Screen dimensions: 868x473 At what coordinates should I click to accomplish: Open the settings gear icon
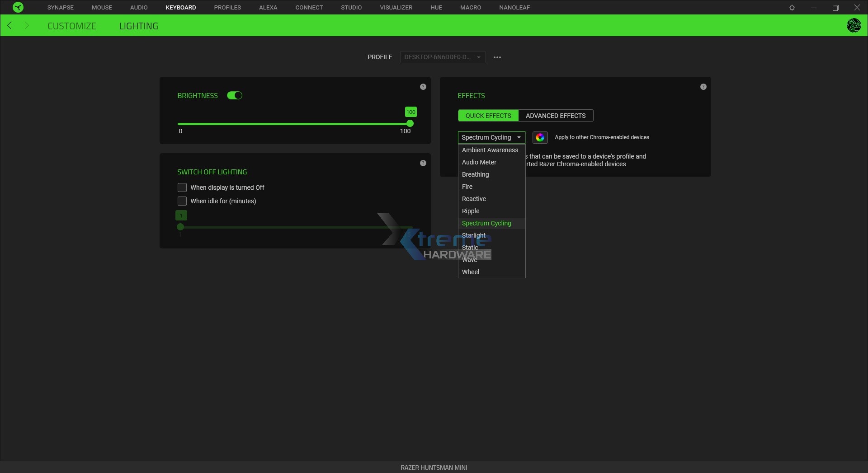pyautogui.click(x=792, y=8)
